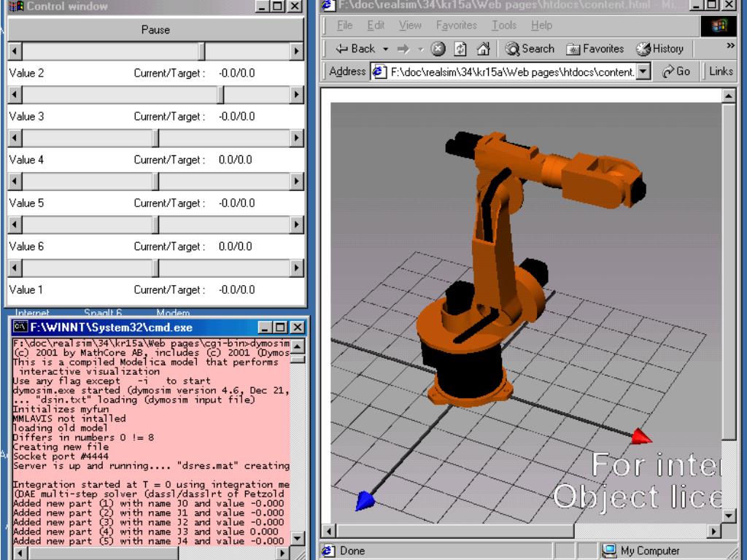Image resolution: width=747 pixels, height=560 pixels.
Task: Click the Go button next to Address bar
Action: click(x=676, y=71)
